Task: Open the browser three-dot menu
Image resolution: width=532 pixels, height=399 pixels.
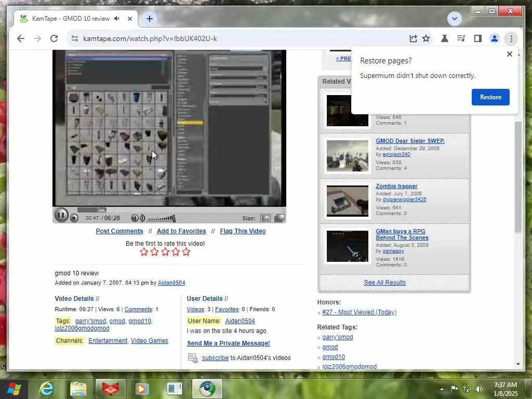Action: click(511, 38)
